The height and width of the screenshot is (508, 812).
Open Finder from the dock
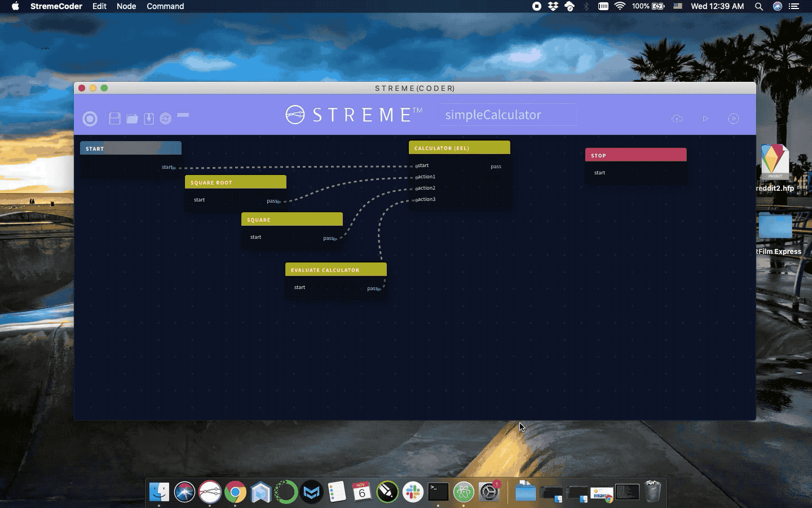click(x=159, y=492)
